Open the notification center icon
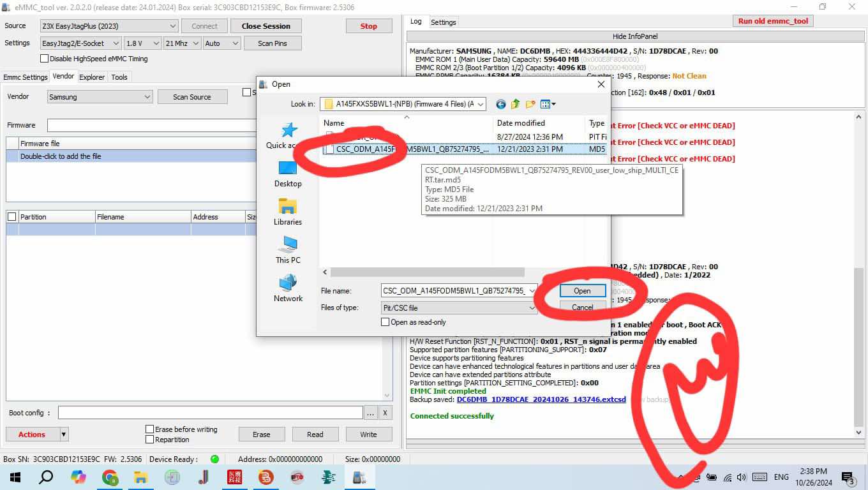The height and width of the screenshot is (490, 868). click(848, 477)
